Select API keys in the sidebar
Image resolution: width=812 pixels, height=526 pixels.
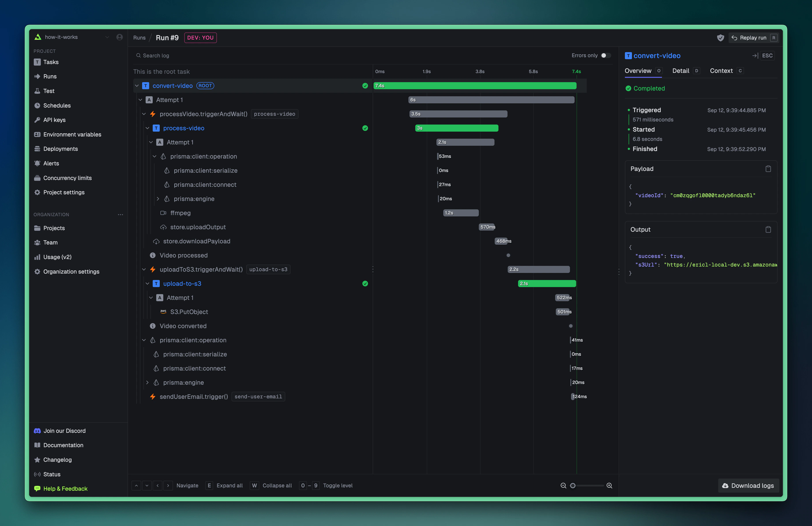55,120
